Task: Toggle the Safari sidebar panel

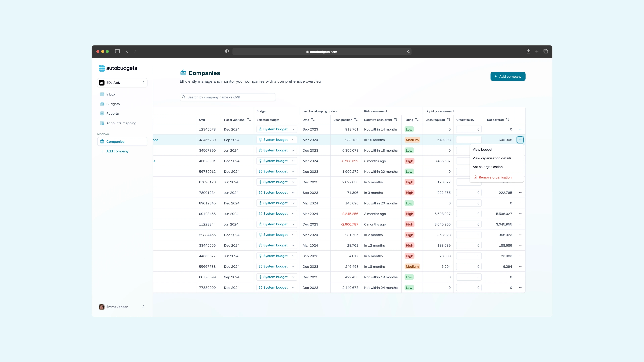Action: click(117, 51)
